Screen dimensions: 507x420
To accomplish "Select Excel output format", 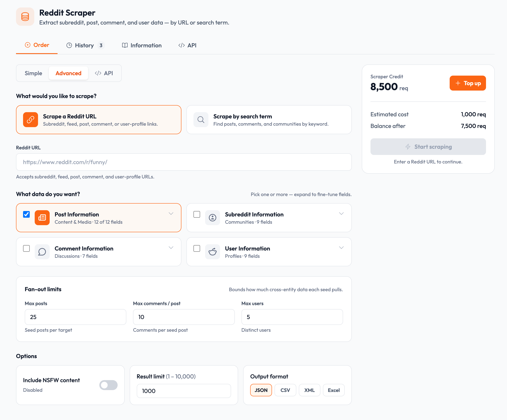I will coord(334,390).
